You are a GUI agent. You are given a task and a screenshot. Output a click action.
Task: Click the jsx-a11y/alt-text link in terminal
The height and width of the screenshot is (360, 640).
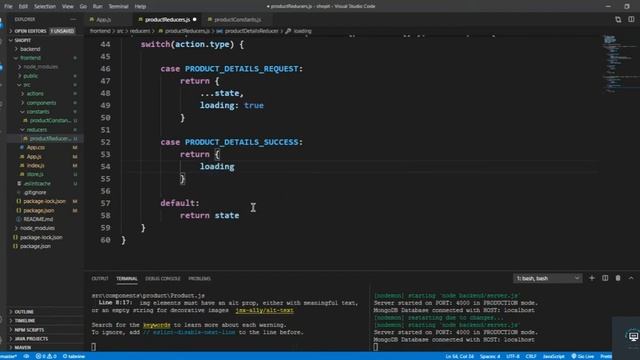click(x=264, y=311)
